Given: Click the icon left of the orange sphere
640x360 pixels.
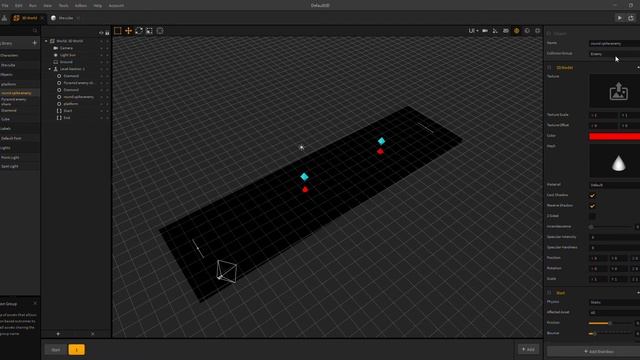Looking at the screenshot, I should pyautogui.click(x=506, y=31).
